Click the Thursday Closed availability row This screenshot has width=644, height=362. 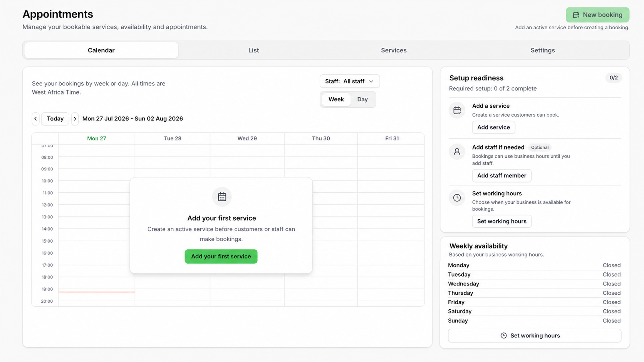534,293
